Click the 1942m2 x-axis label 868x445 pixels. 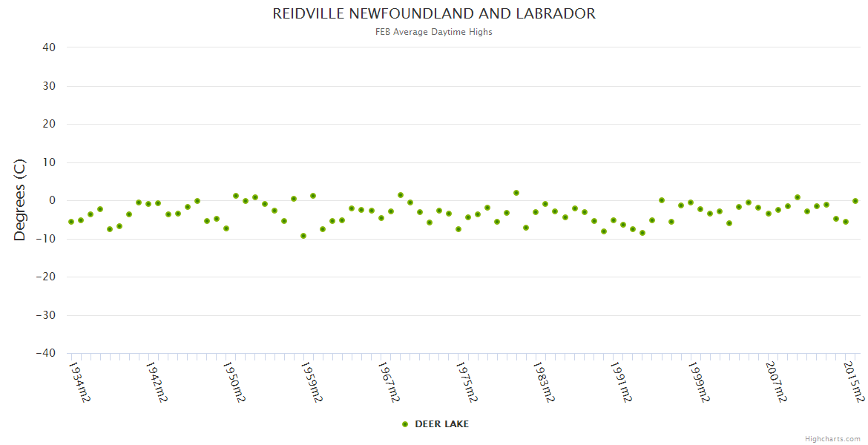coord(157,382)
